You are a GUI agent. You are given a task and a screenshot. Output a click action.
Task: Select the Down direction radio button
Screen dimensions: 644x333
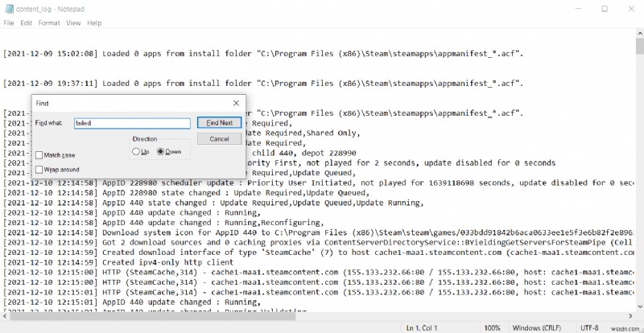[x=160, y=152]
